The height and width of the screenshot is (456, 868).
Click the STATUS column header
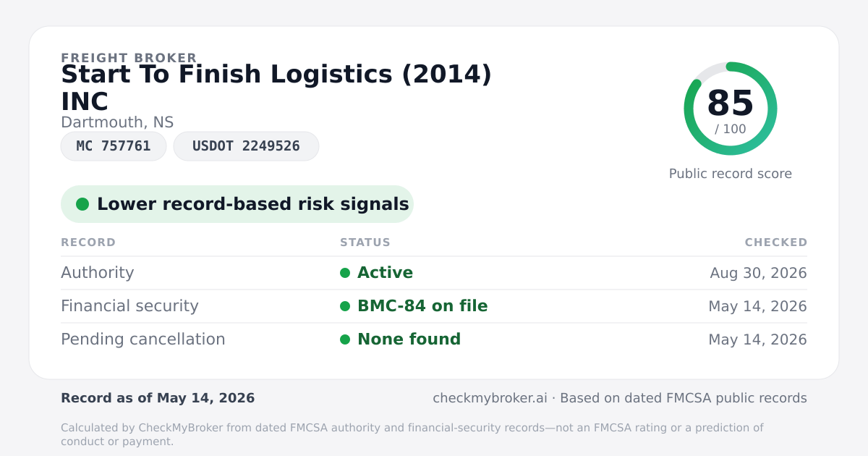pyautogui.click(x=365, y=242)
